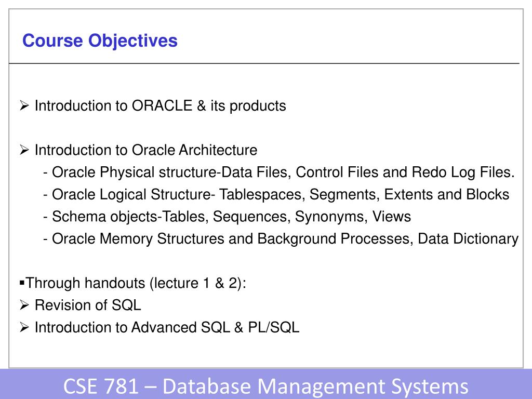532x399 pixels.
Task: Click arrow bullet before 'Introduction to Oracle Architecture'
Action: pyautogui.click(x=24, y=150)
